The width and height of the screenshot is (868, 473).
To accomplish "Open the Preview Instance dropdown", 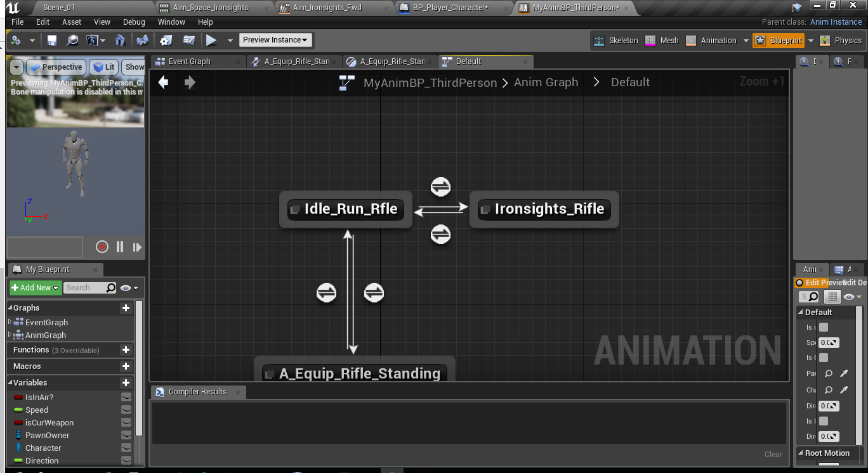I will pyautogui.click(x=275, y=40).
